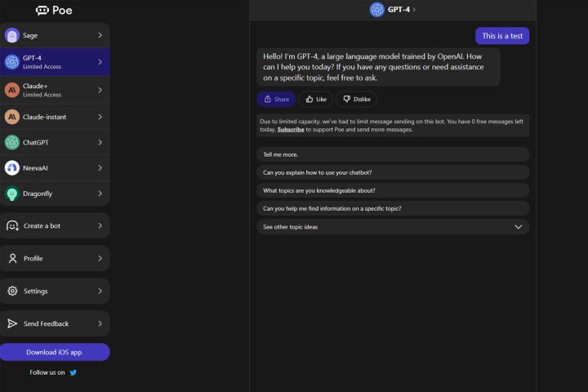This screenshot has width=588, height=392.
Task: Click the 'Follow us on' text
Action: (x=47, y=372)
